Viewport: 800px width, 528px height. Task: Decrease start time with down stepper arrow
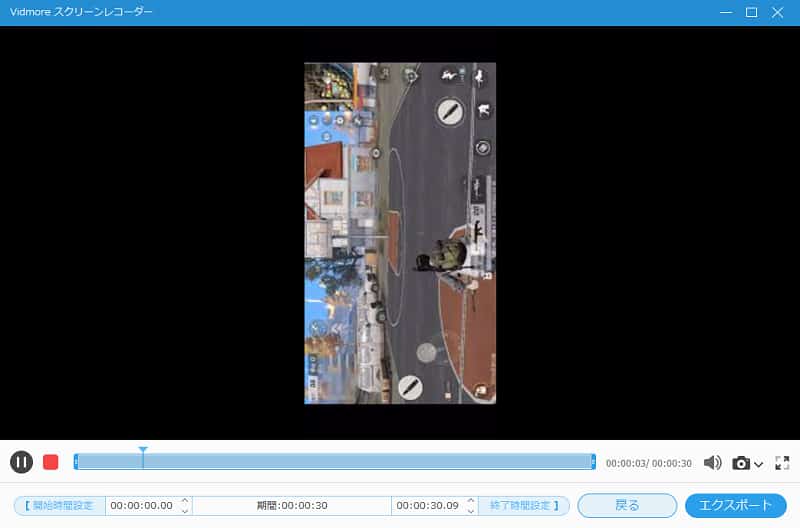pyautogui.click(x=184, y=511)
